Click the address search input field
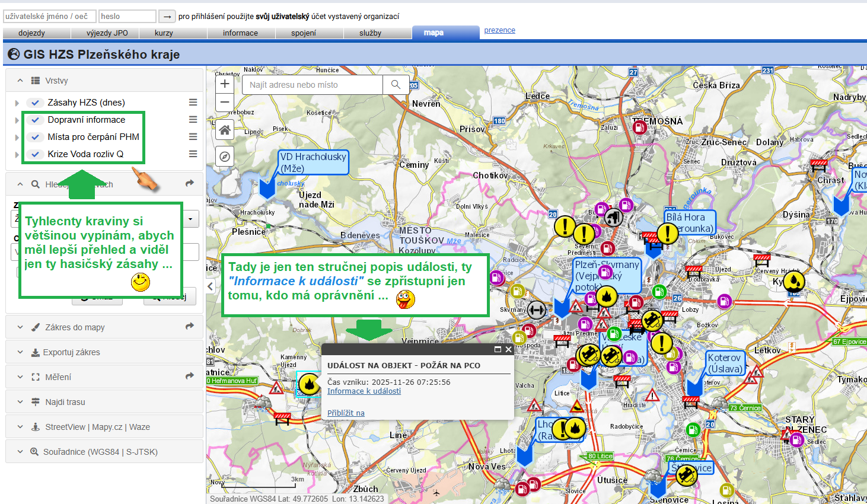 click(x=312, y=85)
